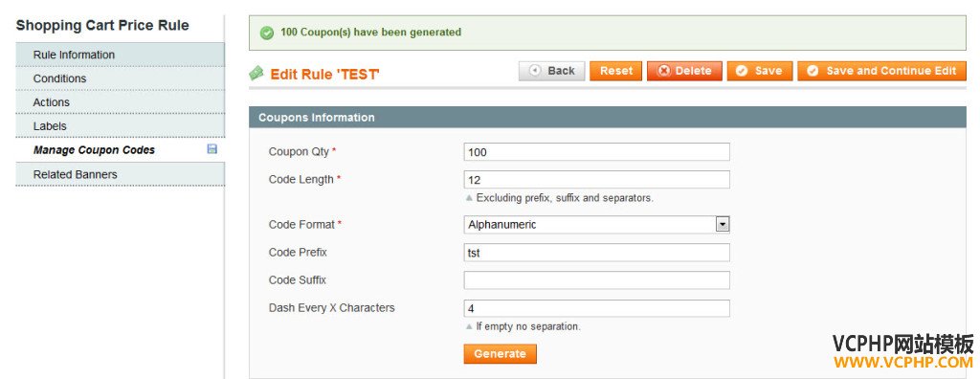
Task: Click the save disk icon on Manage Coupon Codes
Action: 212,149
